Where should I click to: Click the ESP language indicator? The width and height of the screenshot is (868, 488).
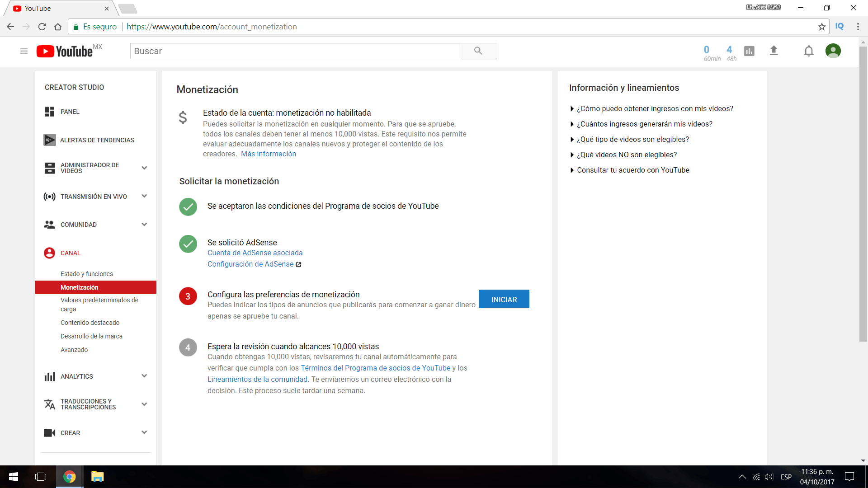click(786, 477)
